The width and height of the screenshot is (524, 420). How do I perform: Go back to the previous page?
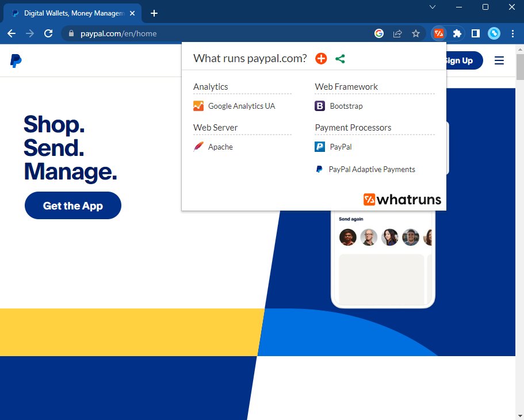click(x=12, y=33)
